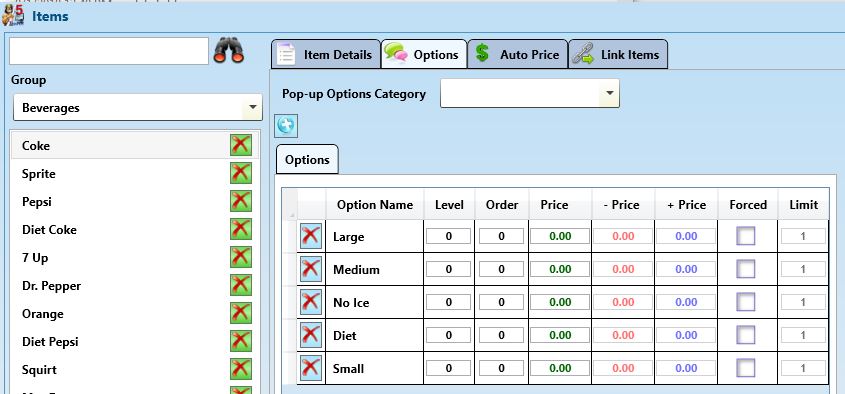Delete the Pepsi item

click(x=241, y=201)
